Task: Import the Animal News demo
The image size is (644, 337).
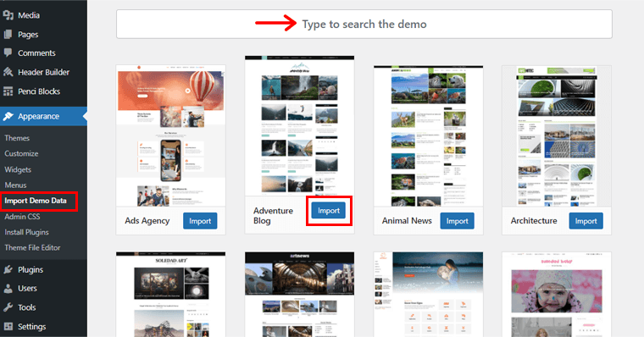Action: click(x=457, y=221)
